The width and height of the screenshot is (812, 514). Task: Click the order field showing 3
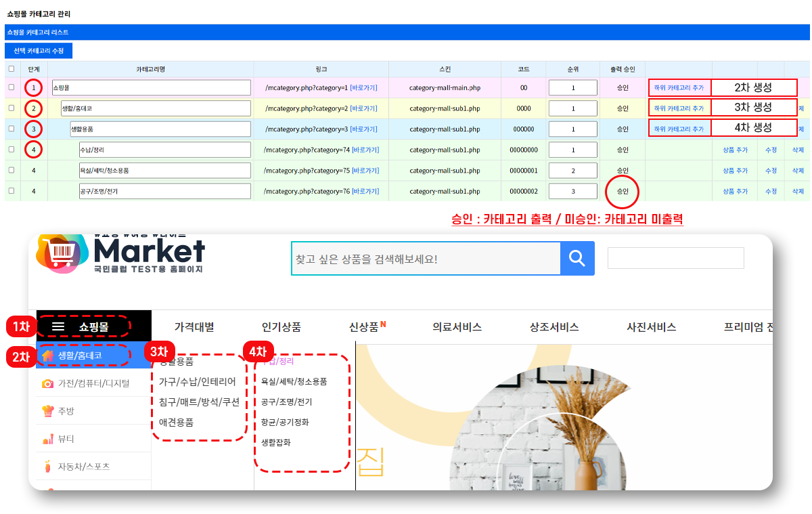(573, 191)
